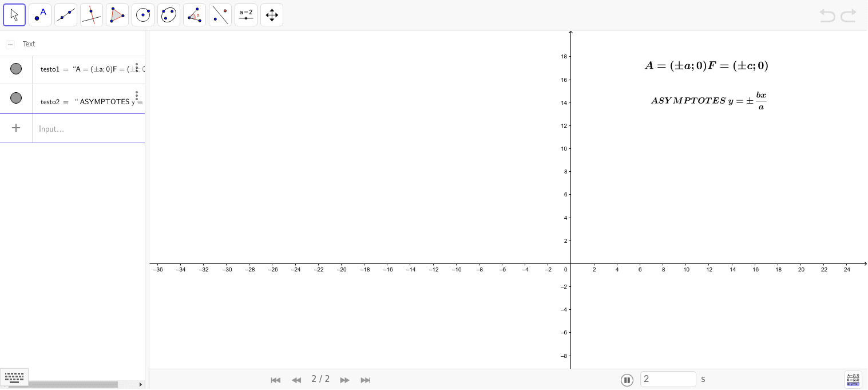Click the scrollbar right arrow

[141, 384]
